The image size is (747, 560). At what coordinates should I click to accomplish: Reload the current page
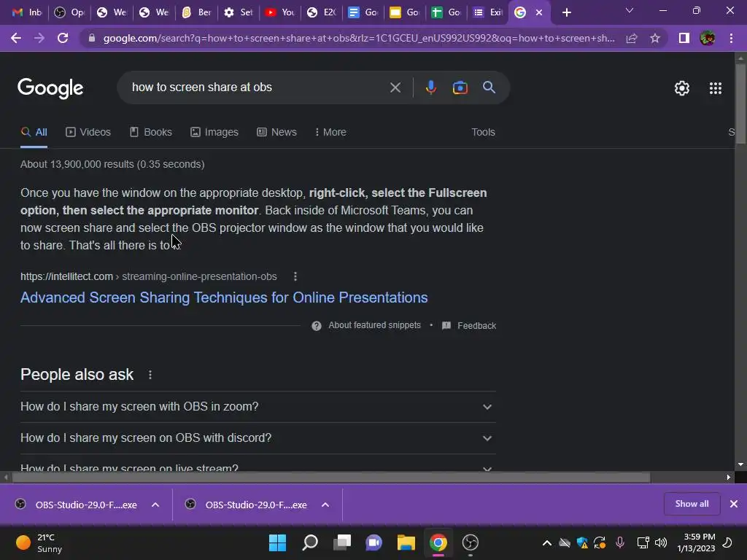[63, 38]
